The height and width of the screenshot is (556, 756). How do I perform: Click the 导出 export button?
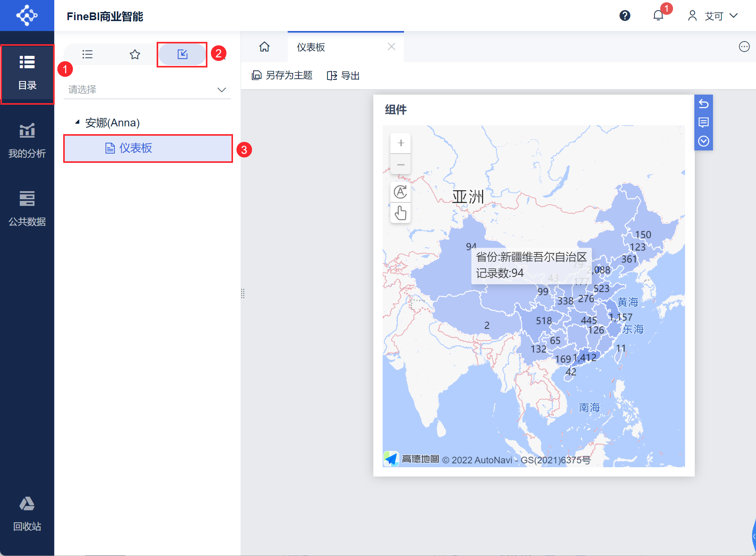(343, 76)
